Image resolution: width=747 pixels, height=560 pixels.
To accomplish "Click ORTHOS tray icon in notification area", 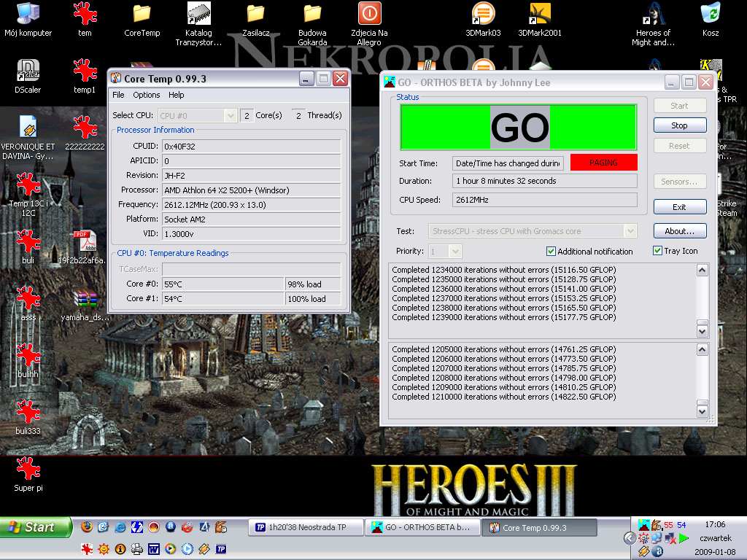I will (643, 525).
